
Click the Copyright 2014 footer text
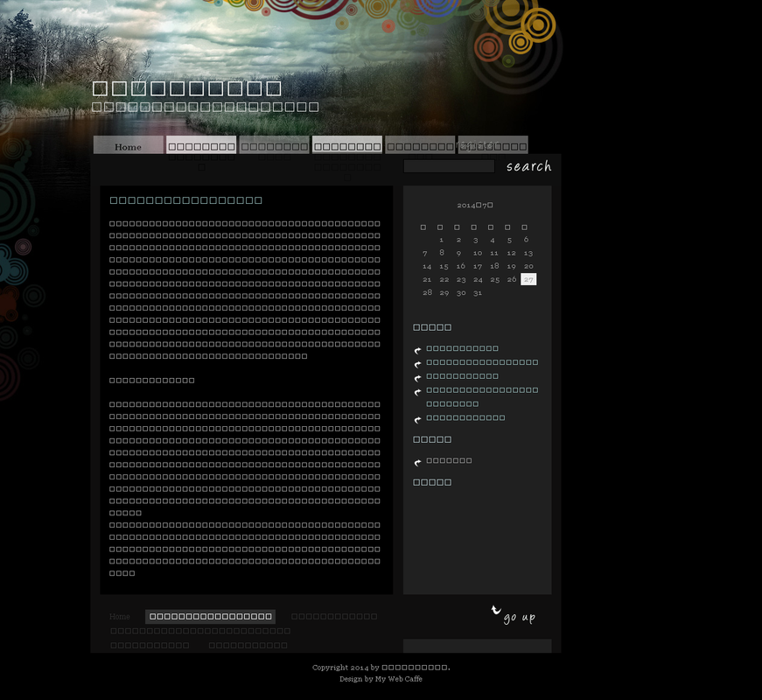(381, 668)
